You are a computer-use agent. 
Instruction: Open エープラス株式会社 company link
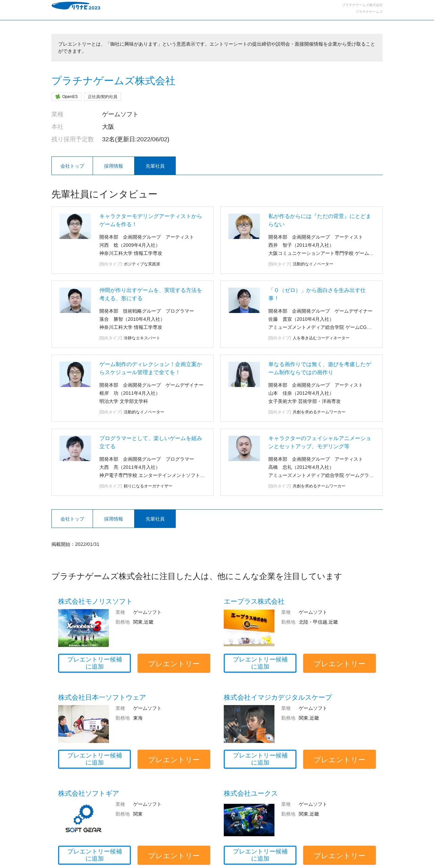coord(254,602)
